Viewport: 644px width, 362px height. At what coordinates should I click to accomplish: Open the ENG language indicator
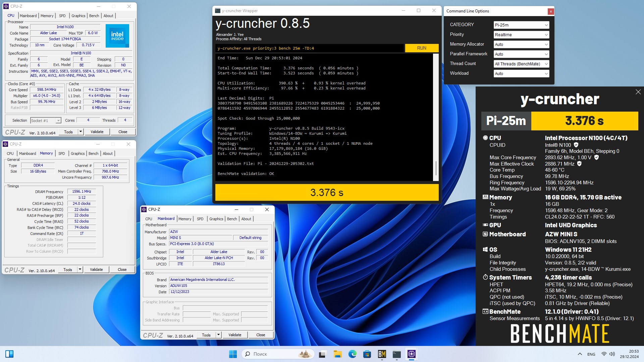591,354
